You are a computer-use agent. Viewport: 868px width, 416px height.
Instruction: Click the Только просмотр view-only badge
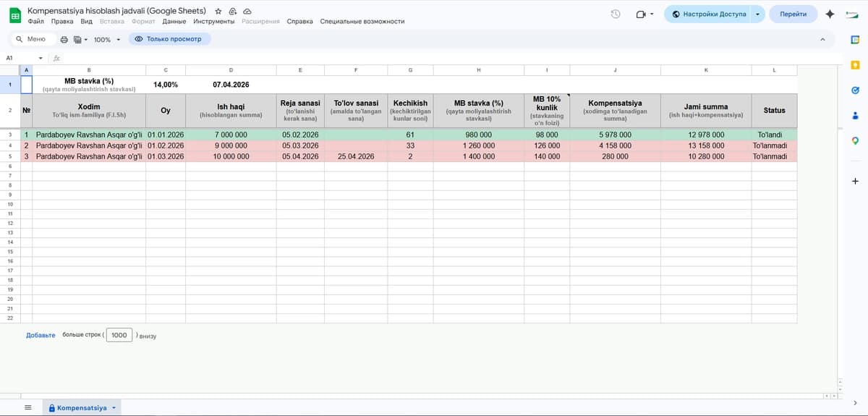[x=170, y=39]
